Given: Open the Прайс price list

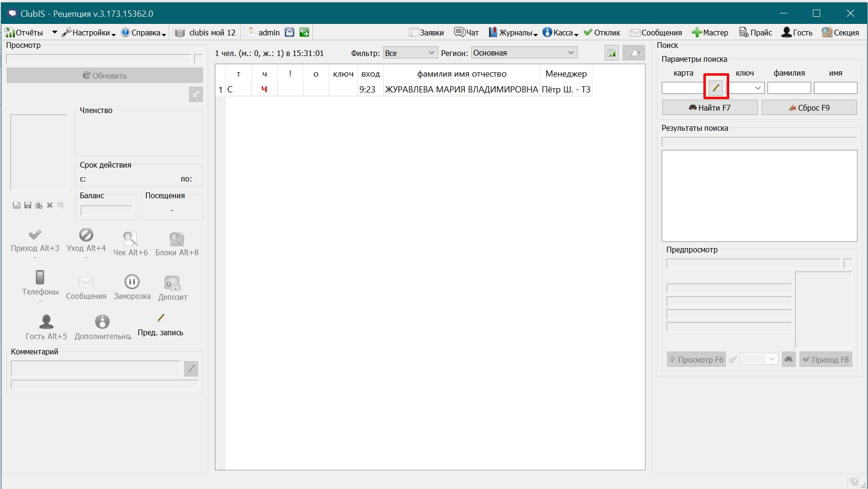Looking at the screenshot, I should [756, 33].
